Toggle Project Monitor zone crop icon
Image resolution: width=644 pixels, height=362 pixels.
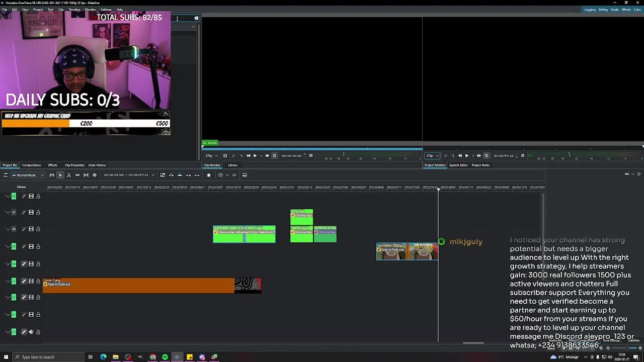tap(486, 156)
